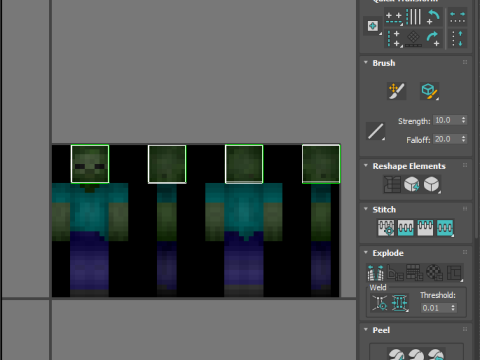Click the Stitch to Average icon
This screenshot has height=360, width=480.
coord(405,228)
